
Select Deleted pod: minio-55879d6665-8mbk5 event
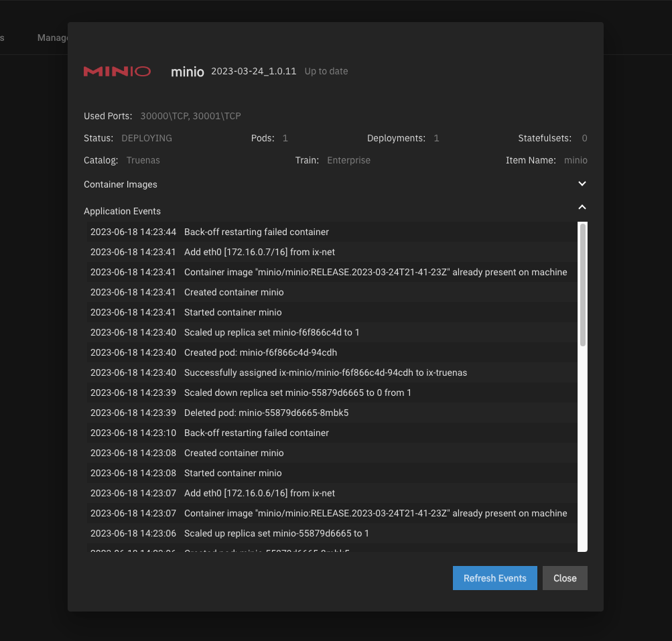[x=332, y=413]
